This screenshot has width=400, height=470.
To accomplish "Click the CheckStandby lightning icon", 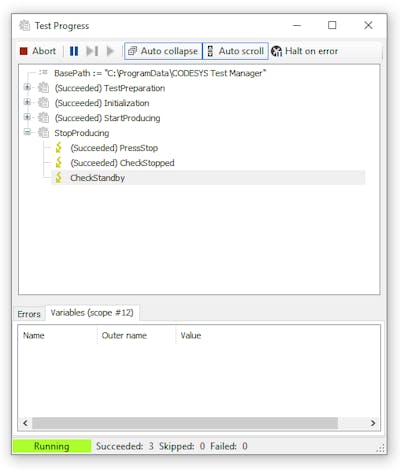I will click(59, 177).
